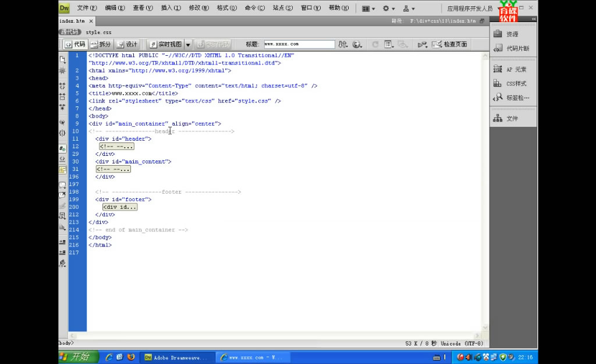Open the Files panel icon
This screenshot has width=596, height=364.
coord(498,119)
